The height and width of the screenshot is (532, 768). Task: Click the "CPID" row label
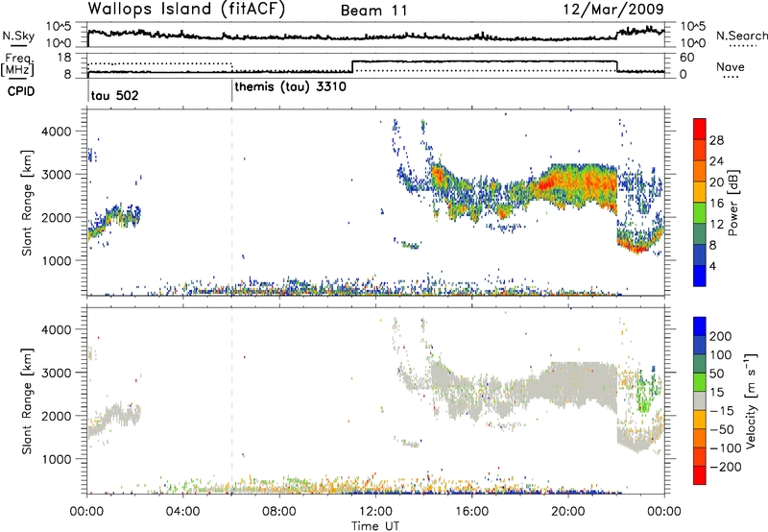tap(21, 91)
